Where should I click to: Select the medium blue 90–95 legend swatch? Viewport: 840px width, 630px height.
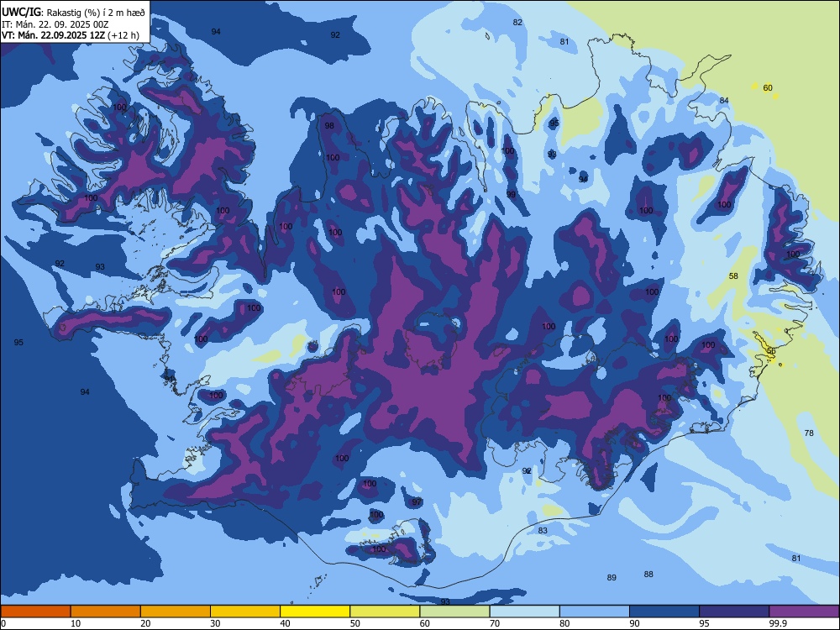pos(664,612)
